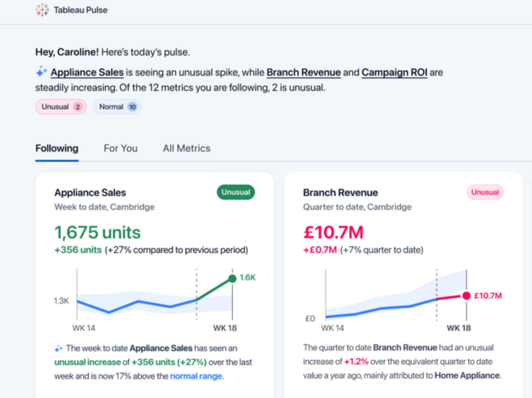
Task: Click the normal range link
Action: coord(196,375)
